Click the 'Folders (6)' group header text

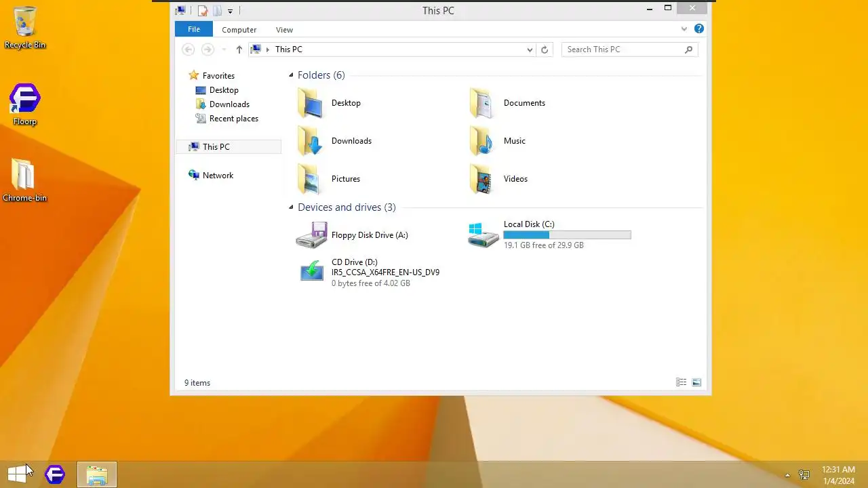coord(321,75)
